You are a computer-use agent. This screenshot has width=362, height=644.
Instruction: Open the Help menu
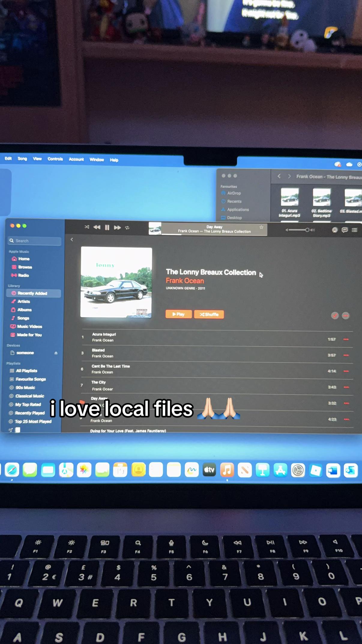click(x=114, y=160)
